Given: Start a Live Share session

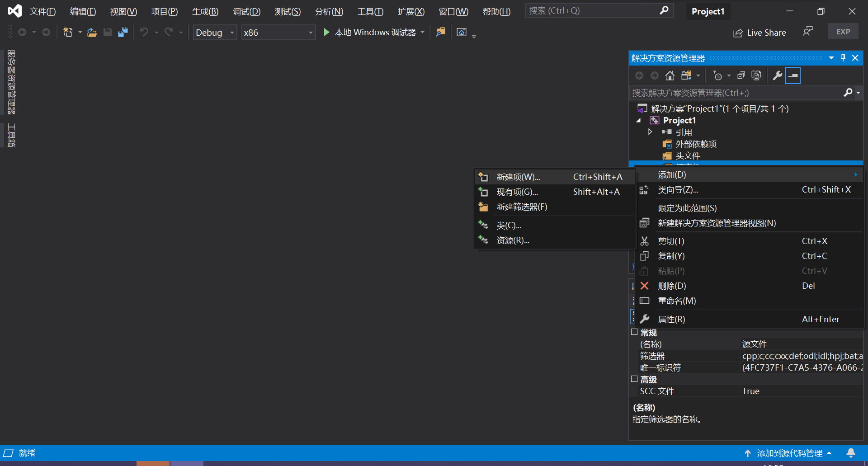Looking at the screenshot, I should point(759,33).
